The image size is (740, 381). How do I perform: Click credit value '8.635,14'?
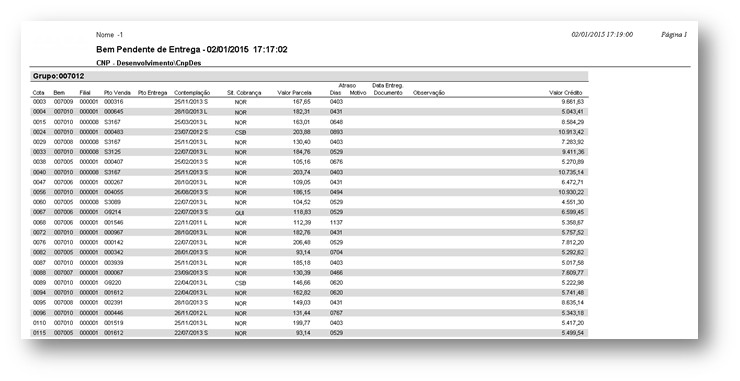pyautogui.click(x=572, y=303)
